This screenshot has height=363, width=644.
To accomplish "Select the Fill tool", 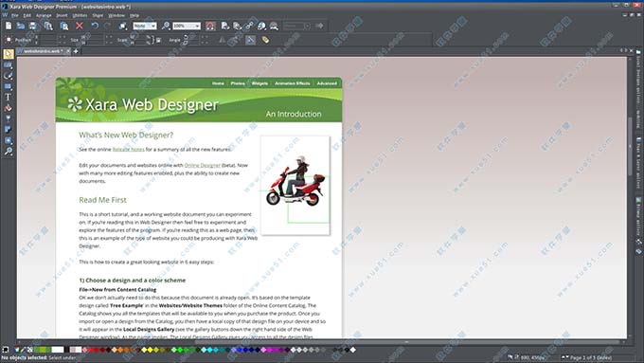I will 9,108.
